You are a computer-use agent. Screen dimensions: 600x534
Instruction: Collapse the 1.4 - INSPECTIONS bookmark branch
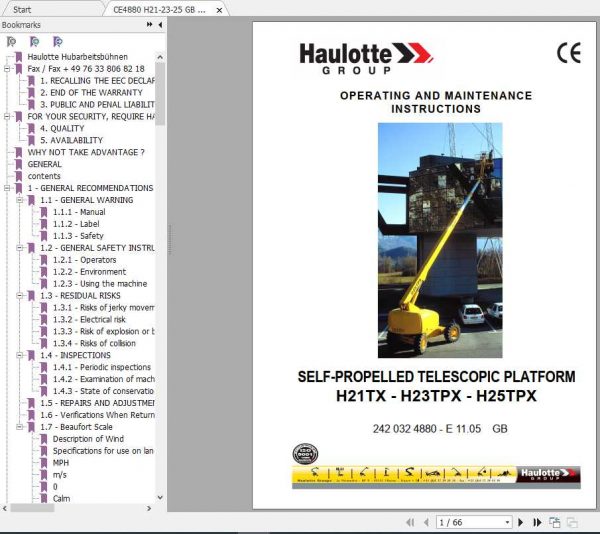coord(19,355)
